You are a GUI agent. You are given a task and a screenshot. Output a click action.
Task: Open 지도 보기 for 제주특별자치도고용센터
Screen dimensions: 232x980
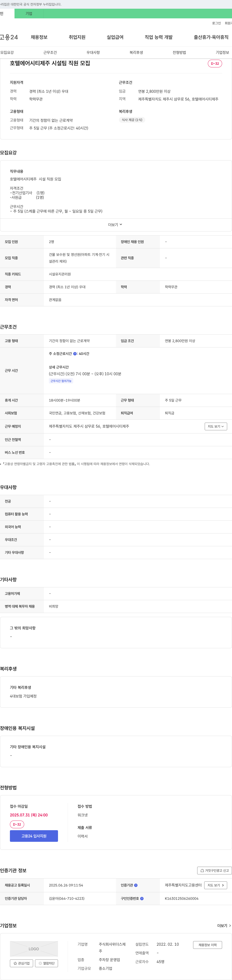point(216,885)
